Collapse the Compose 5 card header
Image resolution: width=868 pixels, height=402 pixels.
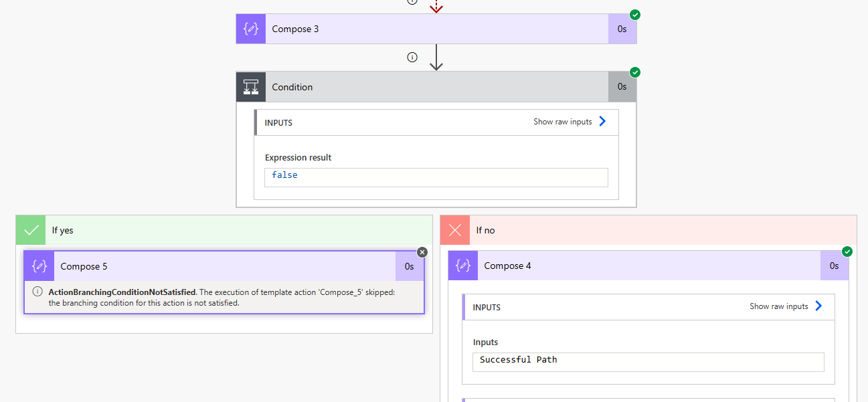[224, 266]
